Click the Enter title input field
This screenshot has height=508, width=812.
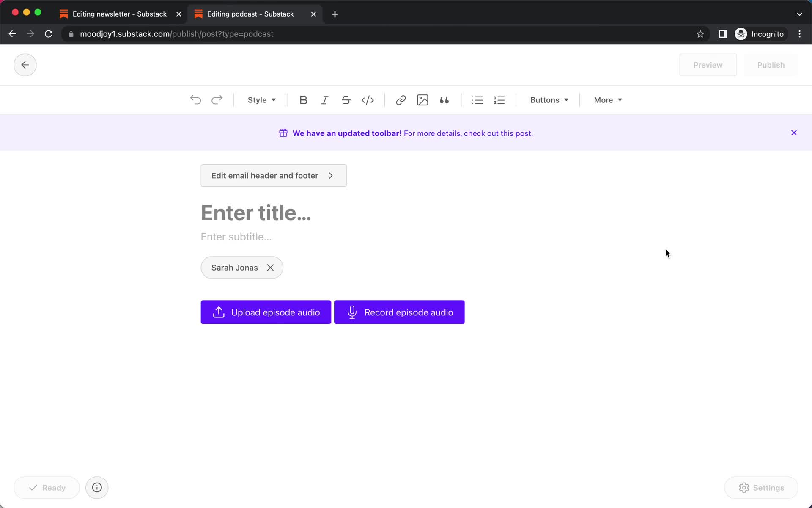(255, 212)
